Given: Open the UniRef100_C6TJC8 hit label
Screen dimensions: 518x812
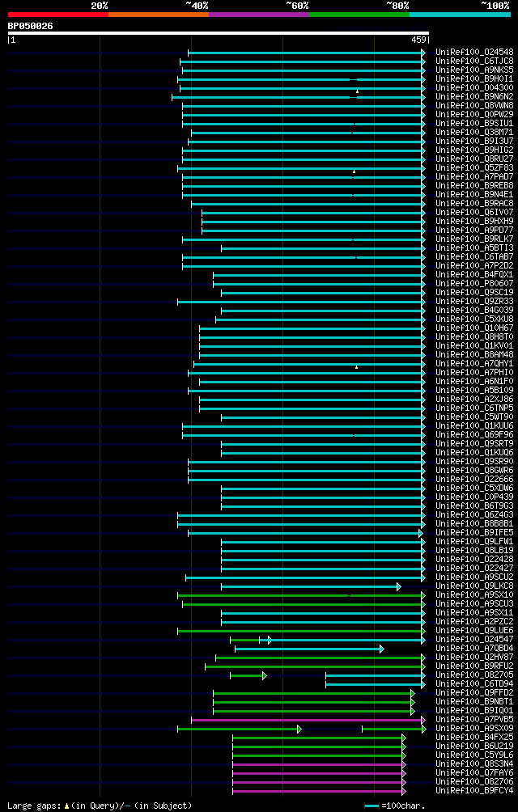Looking at the screenshot, I should click(x=474, y=61).
